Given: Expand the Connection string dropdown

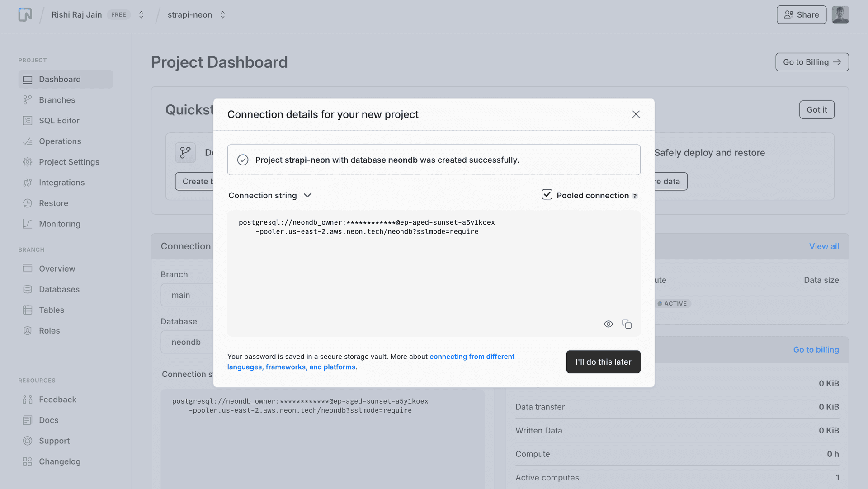Looking at the screenshot, I should [270, 195].
